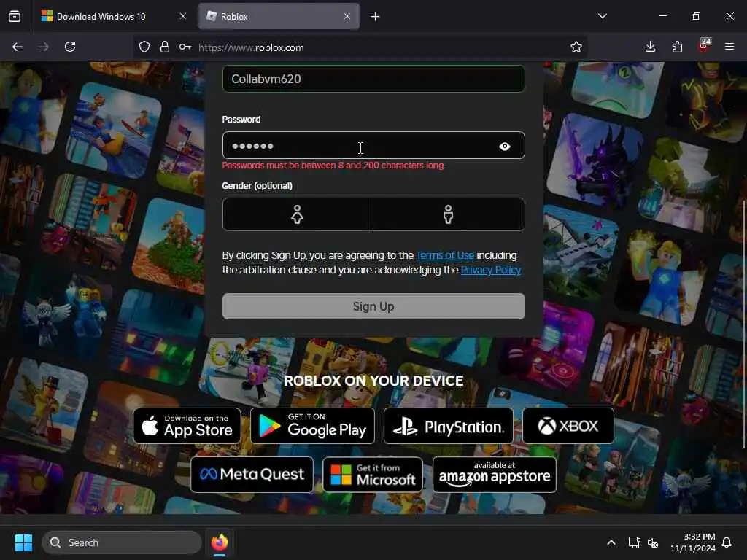This screenshot has width=747, height=560.
Task: View site security padlock info
Action: tap(164, 47)
